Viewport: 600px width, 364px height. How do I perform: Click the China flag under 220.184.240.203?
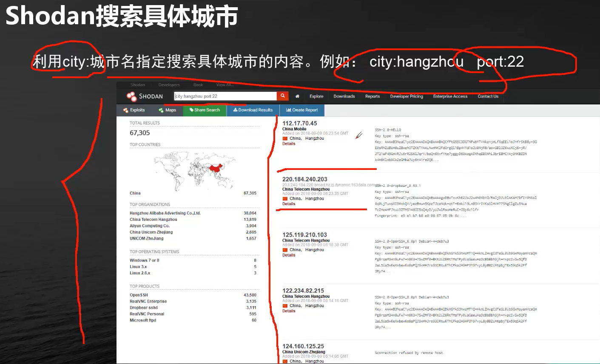coord(285,199)
